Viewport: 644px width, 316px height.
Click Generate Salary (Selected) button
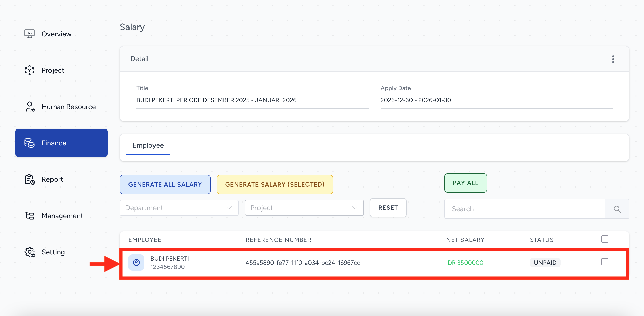(275, 185)
